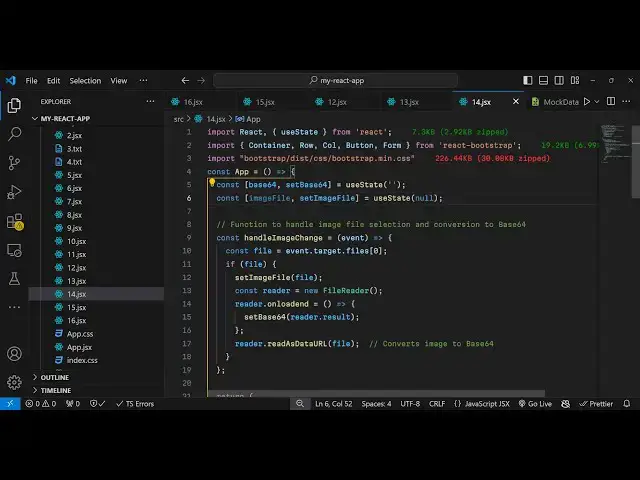Start Go Live server
Screen dimensions: 640x480
click(535, 404)
